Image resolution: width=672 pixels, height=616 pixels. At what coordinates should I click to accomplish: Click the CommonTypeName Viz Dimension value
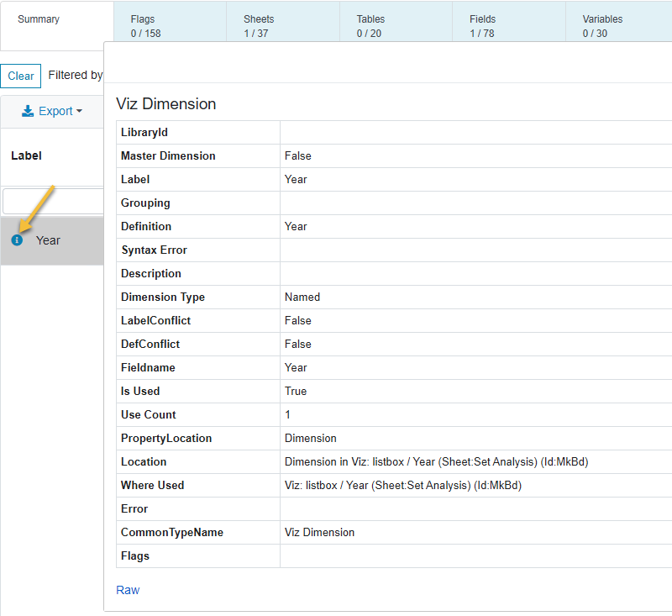[319, 532]
